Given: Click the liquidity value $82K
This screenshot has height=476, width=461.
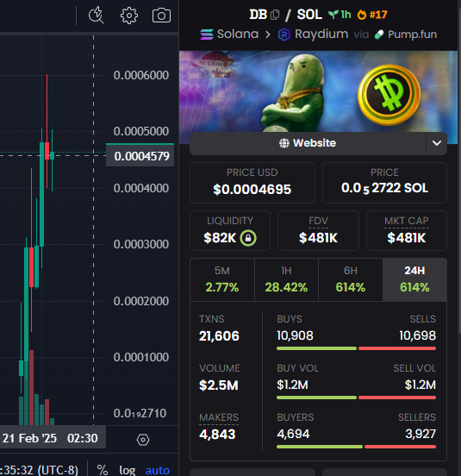Looking at the screenshot, I should 220,238.
